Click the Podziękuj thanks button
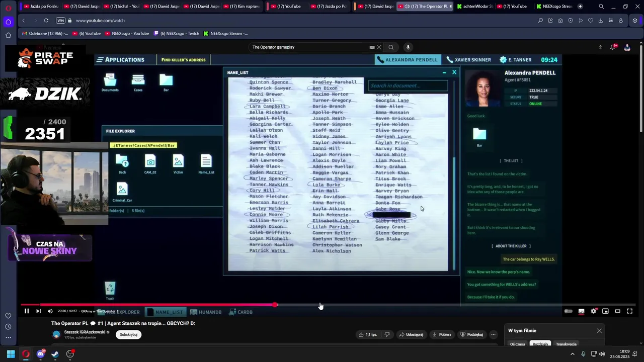Screen dimensions: 644x362 coord(471,334)
